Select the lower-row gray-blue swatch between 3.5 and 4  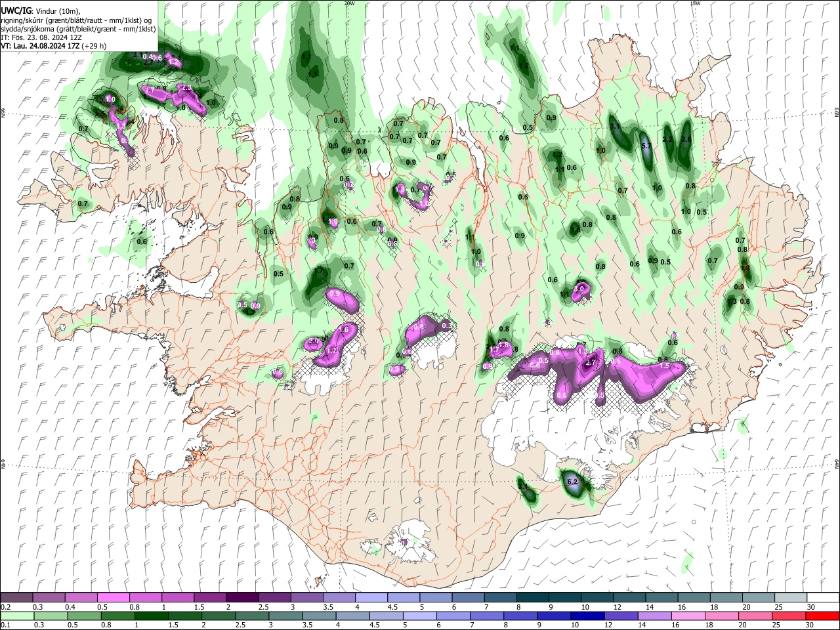[318, 616]
